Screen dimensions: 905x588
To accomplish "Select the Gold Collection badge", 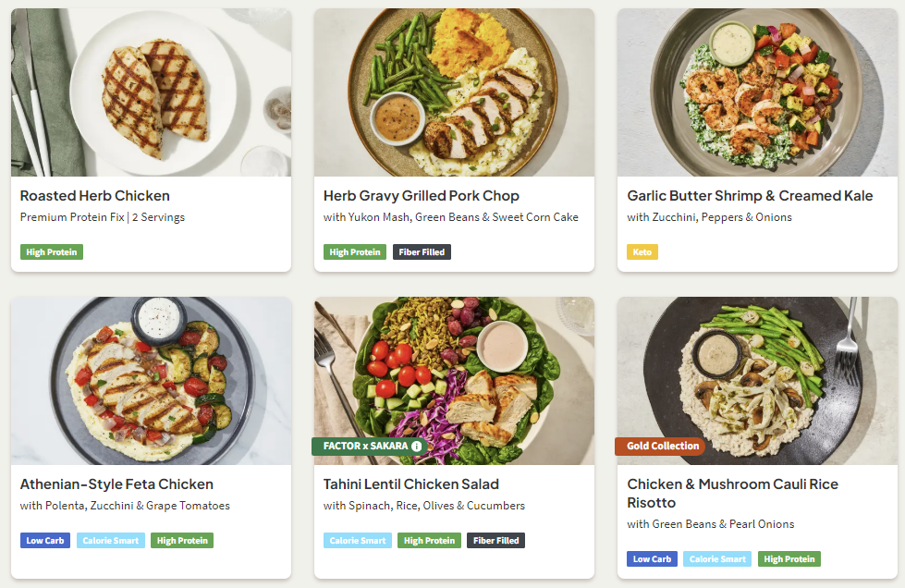I will [662, 447].
